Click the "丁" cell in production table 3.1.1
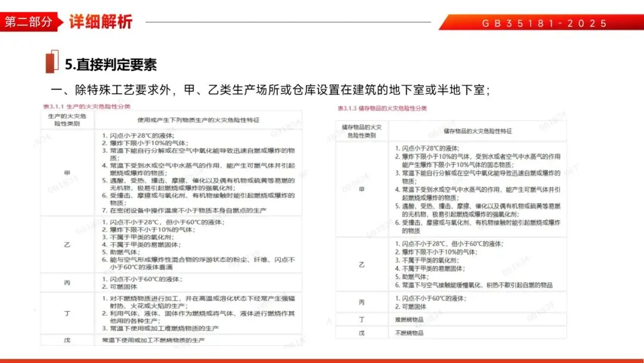 pos(67,313)
